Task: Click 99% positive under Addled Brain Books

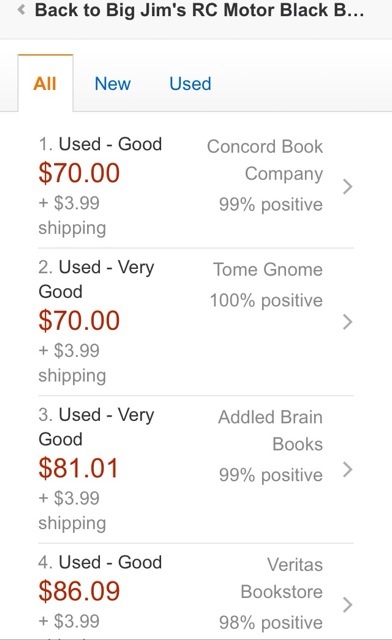Action: click(x=271, y=475)
